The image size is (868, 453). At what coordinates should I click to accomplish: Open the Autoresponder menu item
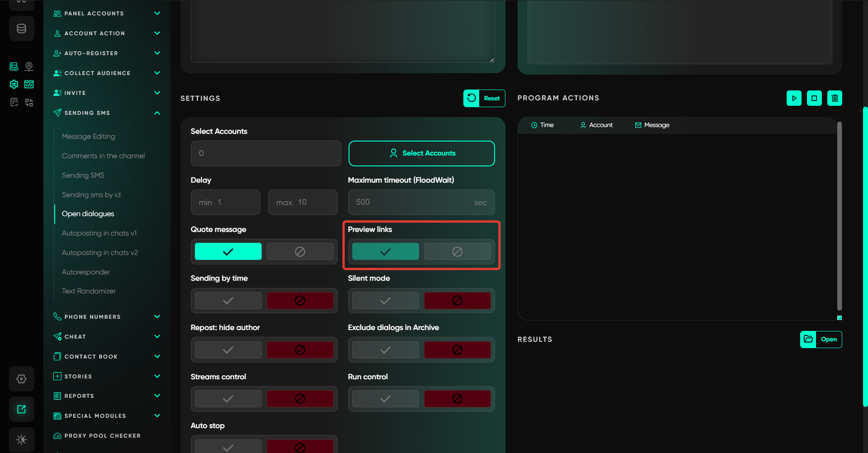pyautogui.click(x=86, y=272)
